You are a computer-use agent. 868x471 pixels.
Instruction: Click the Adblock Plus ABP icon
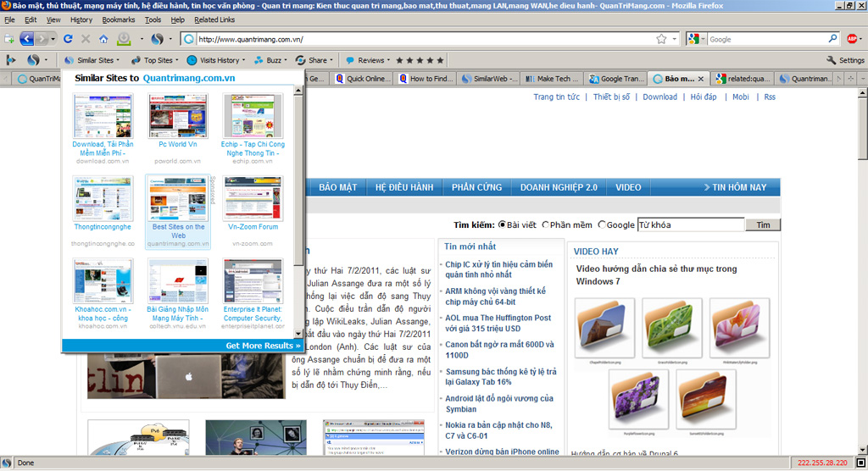click(852, 39)
